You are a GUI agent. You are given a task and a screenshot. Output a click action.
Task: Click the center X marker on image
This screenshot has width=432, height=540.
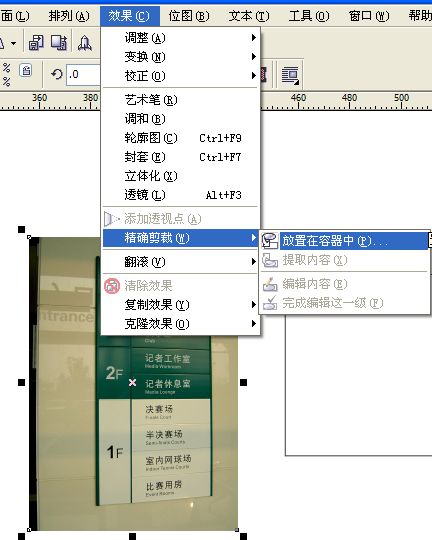coord(132,382)
